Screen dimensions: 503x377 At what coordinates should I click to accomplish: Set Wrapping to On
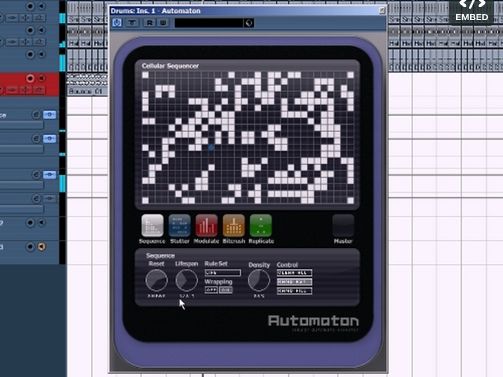point(226,290)
